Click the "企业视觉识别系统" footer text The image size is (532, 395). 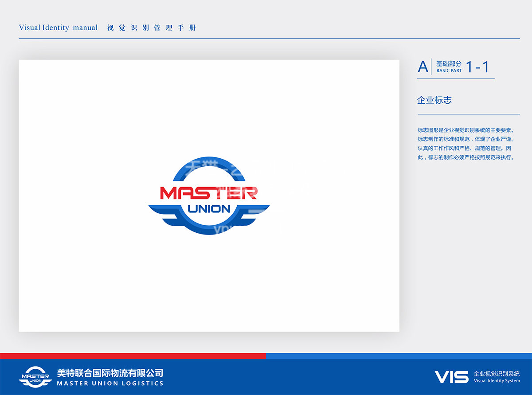[x=497, y=374]
